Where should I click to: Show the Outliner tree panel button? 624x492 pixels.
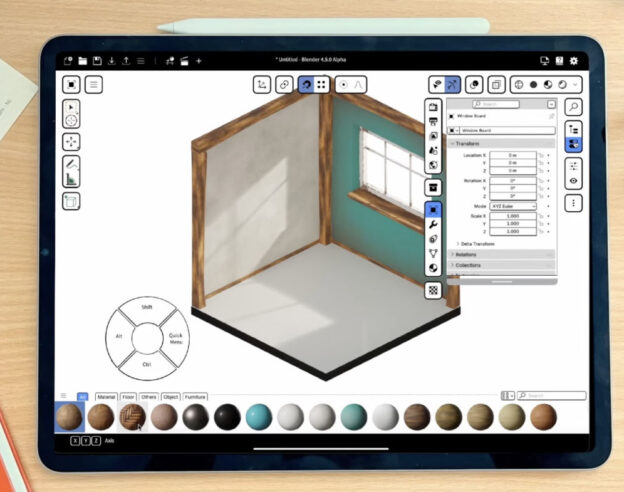[x=573, y=129]
